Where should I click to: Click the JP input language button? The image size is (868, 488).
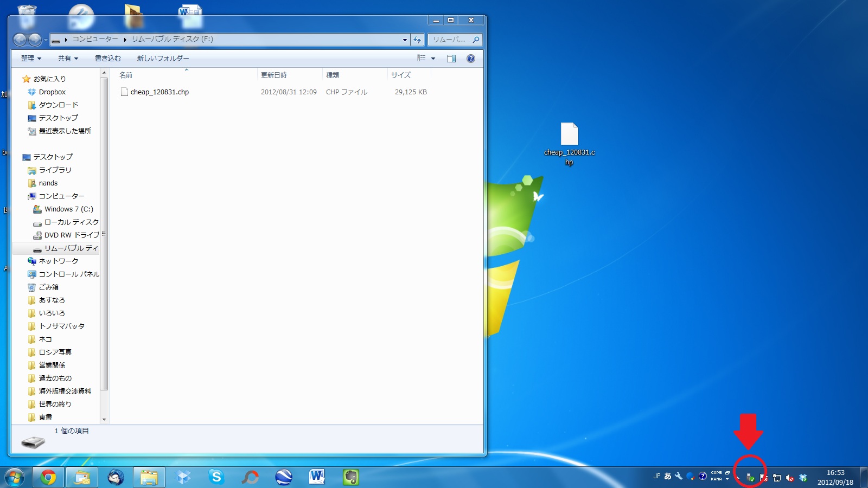657,476
